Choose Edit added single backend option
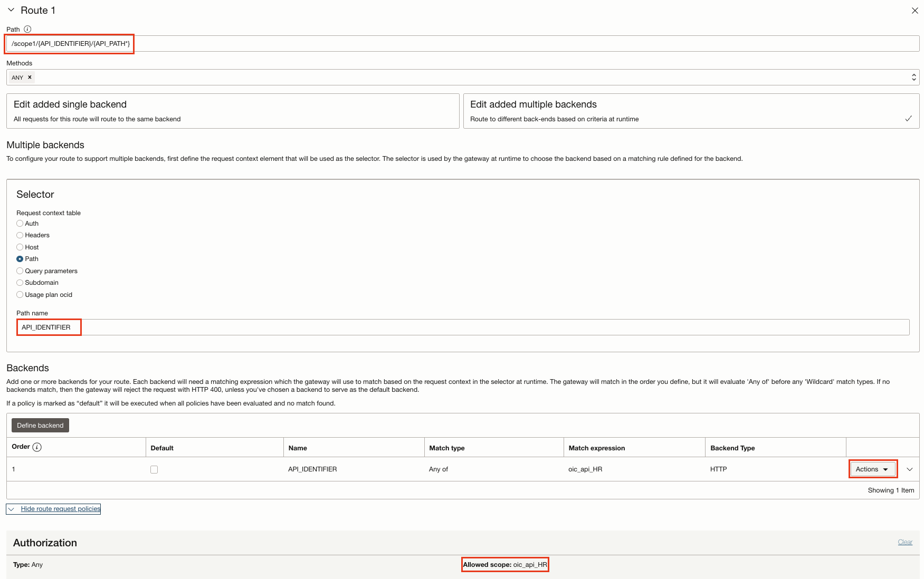The image size is (924, 579). [x=233, y=111]
